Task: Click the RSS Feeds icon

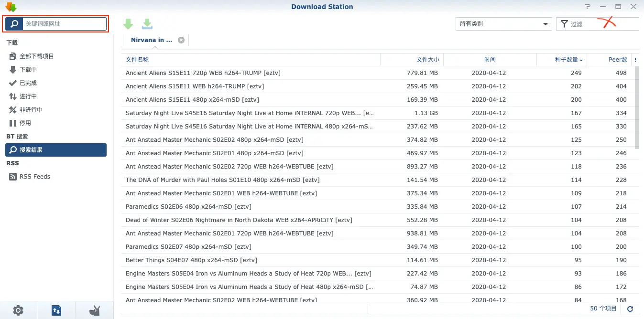Action: pyautogui.click(x=13, y=177)
